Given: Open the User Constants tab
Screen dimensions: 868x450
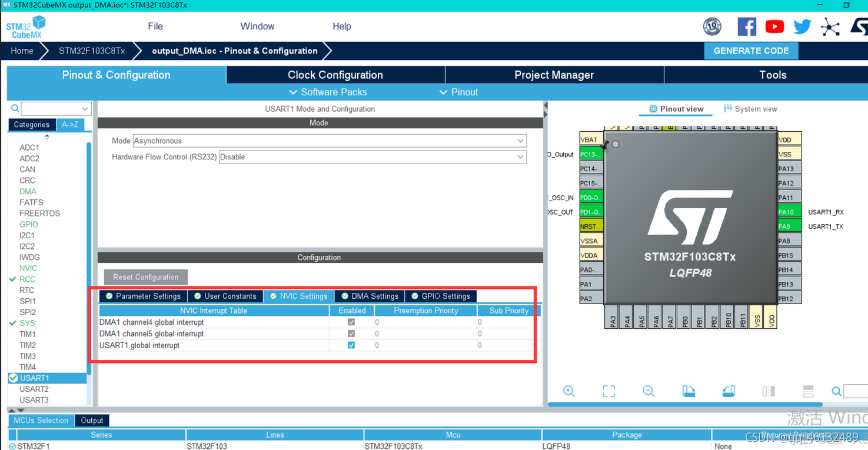Looking at the screenshot, I should click(225, 296).
